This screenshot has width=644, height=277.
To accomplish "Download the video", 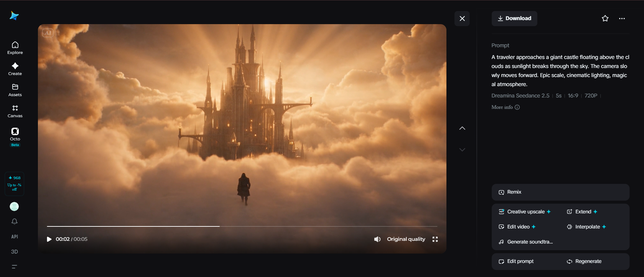I will click(515, 18).
